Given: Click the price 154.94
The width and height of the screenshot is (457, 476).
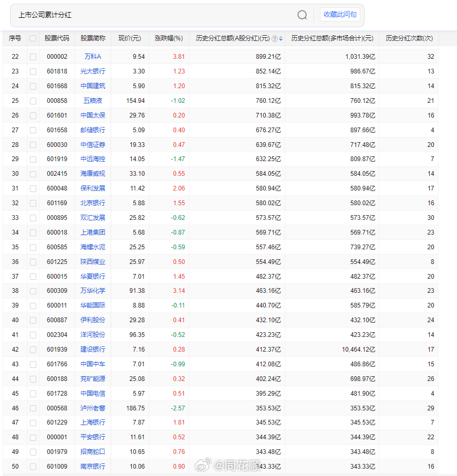Looking at the screenshot, I should [136, 100].
